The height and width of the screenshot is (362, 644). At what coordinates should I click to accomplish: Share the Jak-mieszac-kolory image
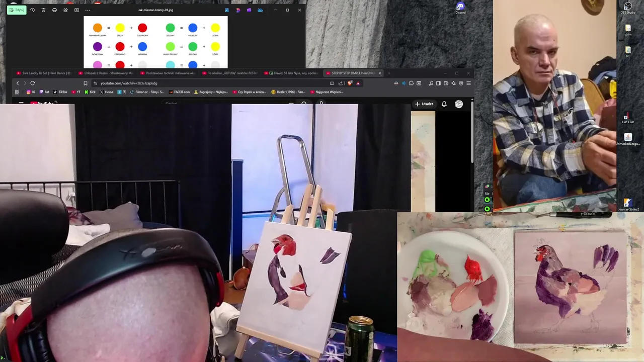coord(65,10)
